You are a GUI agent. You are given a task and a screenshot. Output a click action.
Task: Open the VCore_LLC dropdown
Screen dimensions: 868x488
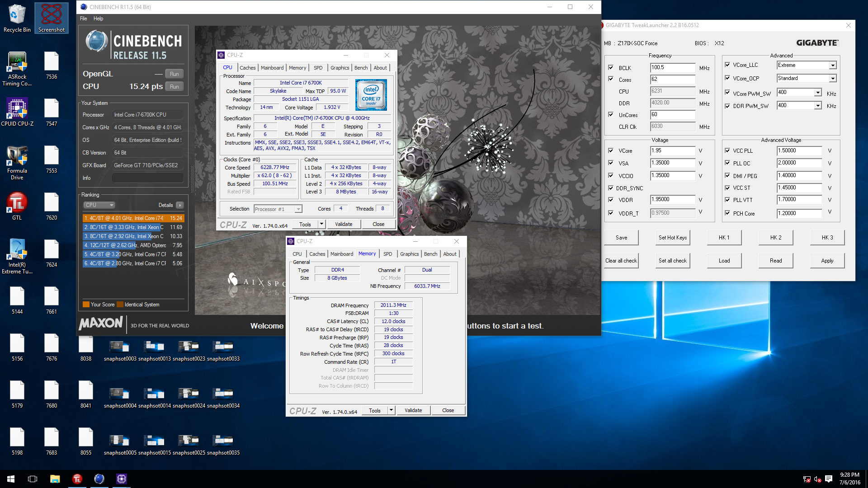tap(833, 66)
